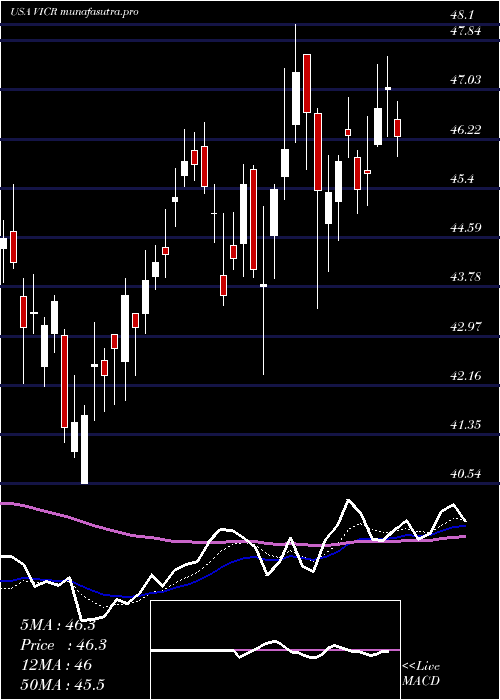Click the 'Price : 46.3' reading
The width and height of the screenshot is (500, 700).
click(x=63, y=645)
